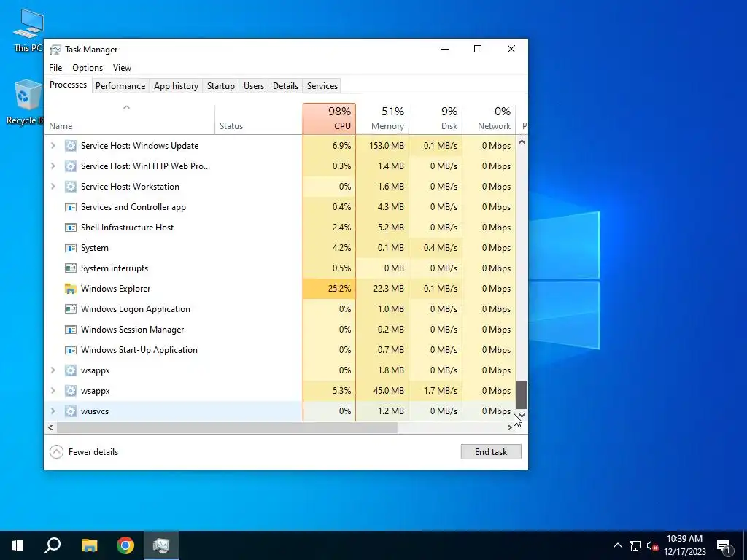
Task: Show hidden system tray icons
Action: (617, 545)
